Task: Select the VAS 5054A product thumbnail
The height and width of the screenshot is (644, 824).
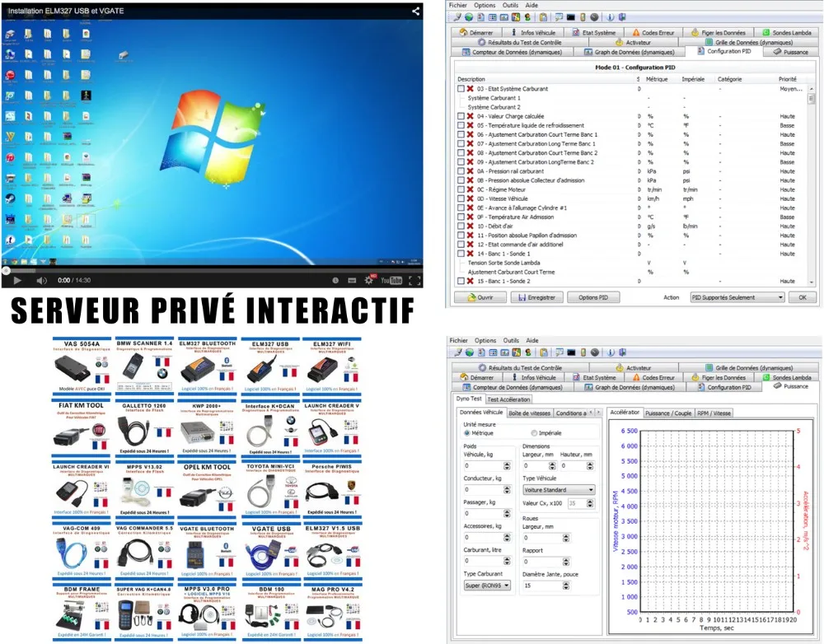Action: (82, 366)
